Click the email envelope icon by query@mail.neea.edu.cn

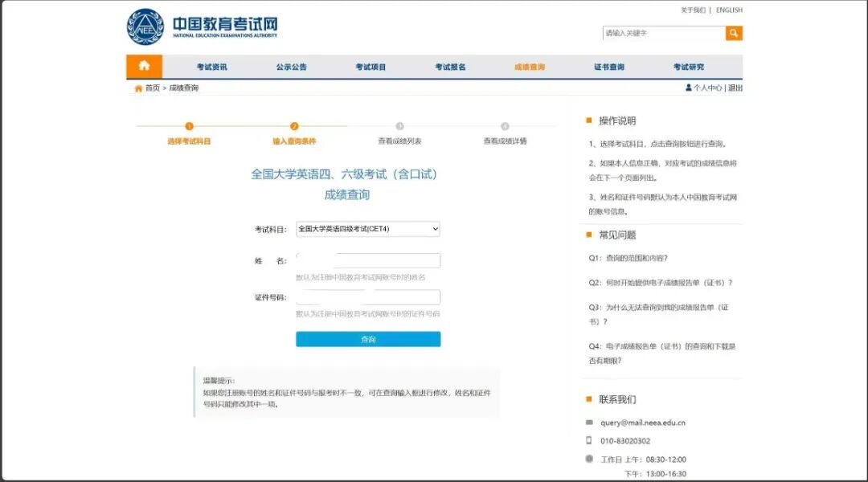tap(589, 423)
